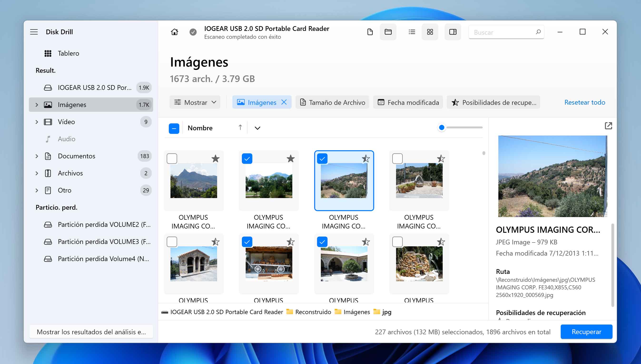641x364 pixels.
Task: Click the file grid vertical scrollbar
Action: pos(484,153)
